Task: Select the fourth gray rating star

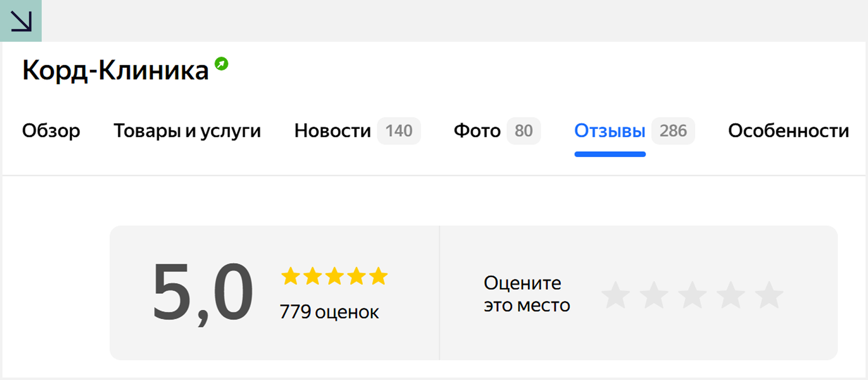Action: click(731, 296)
